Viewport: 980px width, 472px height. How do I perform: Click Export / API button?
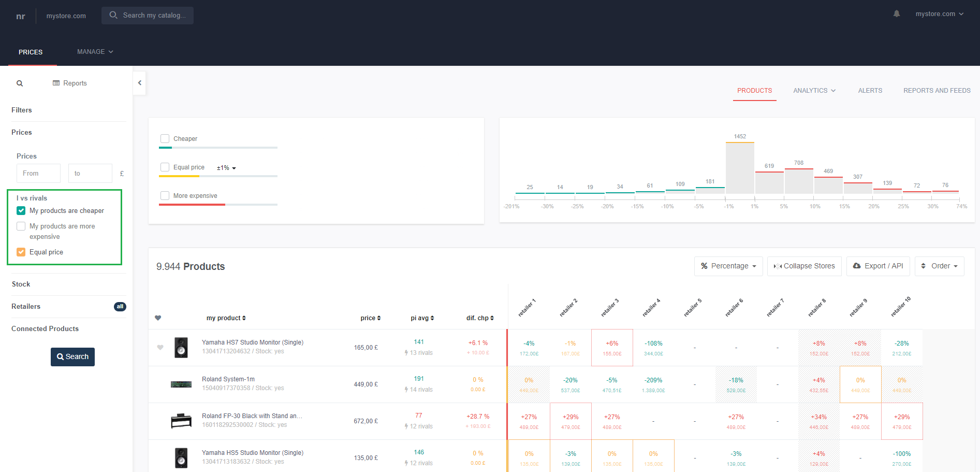pos(878,266)
